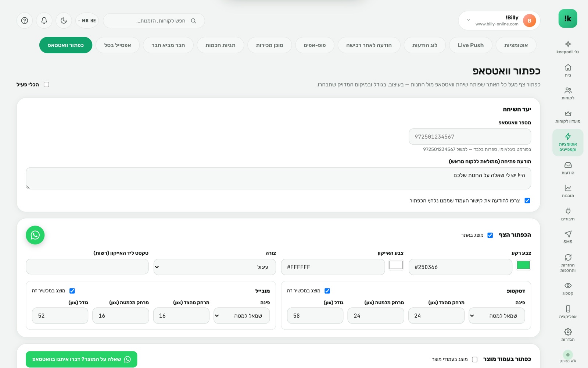This screenshot has height=368, width=588.
Task: Open the storefront (סלוקר) eye icon
Action: [x=568, y=286]
